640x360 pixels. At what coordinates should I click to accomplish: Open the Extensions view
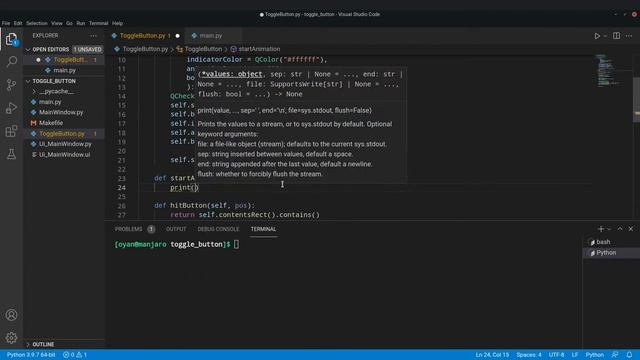pos(11,131)
